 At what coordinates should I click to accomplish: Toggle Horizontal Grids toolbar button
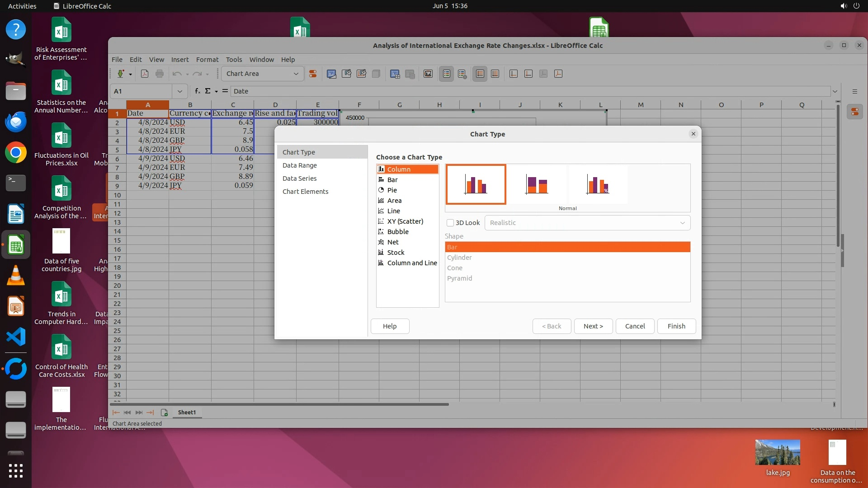(480, 74)
